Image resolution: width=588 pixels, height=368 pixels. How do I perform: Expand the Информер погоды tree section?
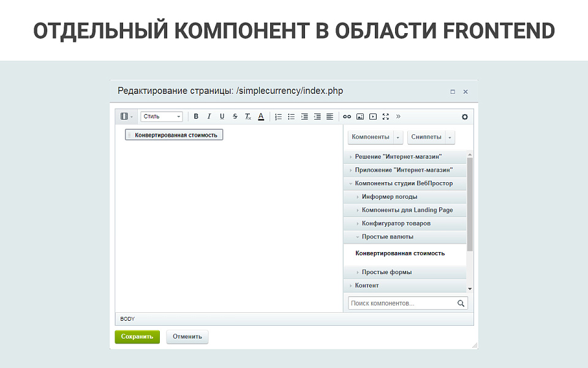pos(390,197)
